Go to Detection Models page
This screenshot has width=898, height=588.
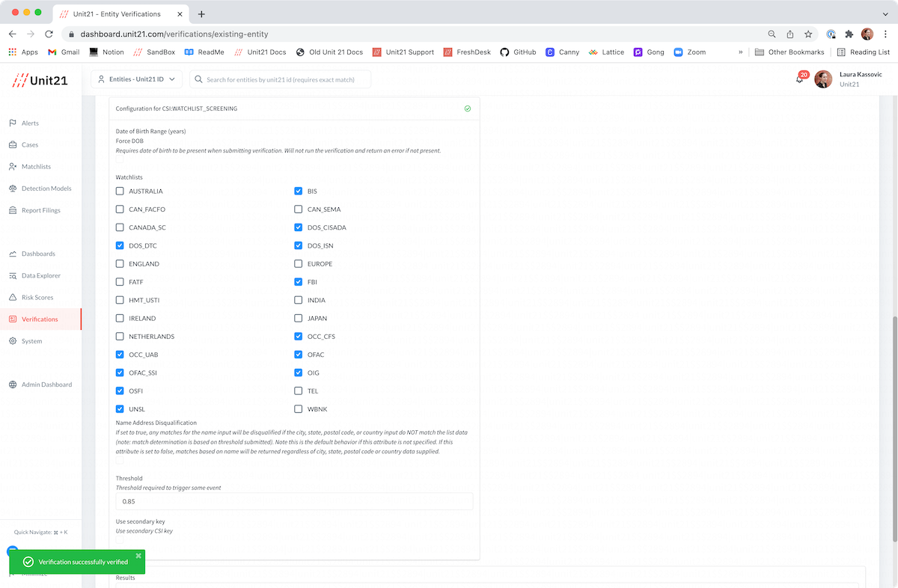40,189
